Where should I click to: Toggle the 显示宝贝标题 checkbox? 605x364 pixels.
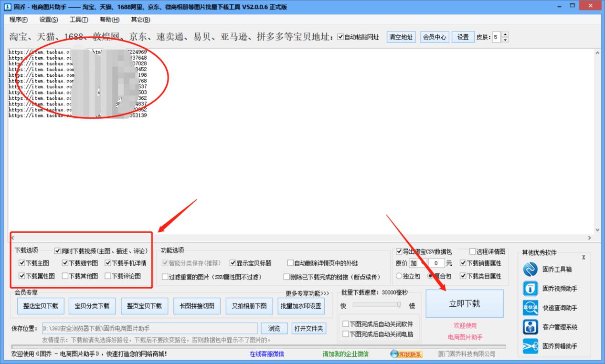coord(233,263)
